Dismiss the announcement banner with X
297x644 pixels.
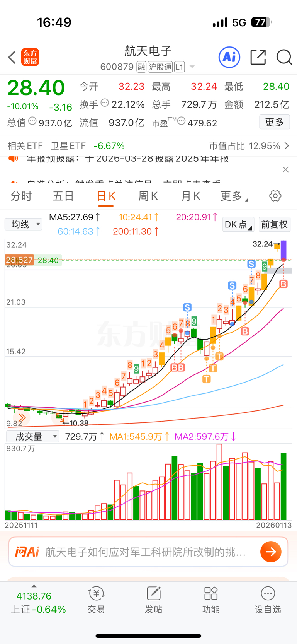[285, 169]
